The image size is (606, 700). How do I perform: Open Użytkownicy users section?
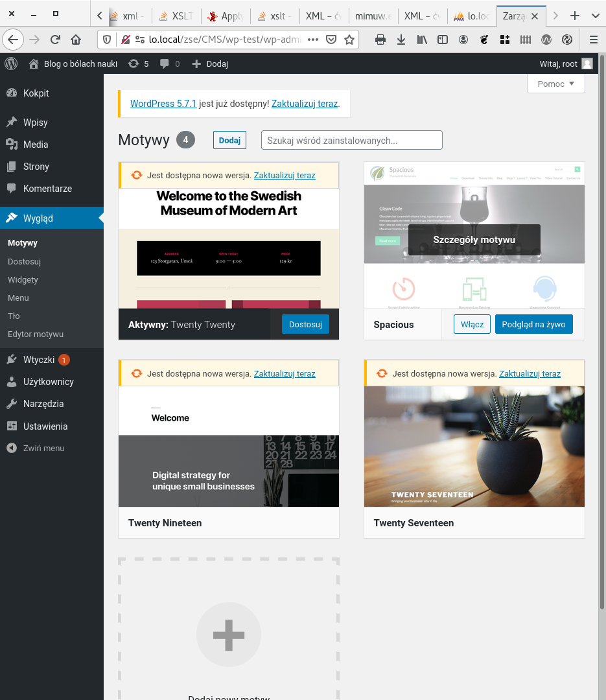pyautogui.click(x=48, y=382)
